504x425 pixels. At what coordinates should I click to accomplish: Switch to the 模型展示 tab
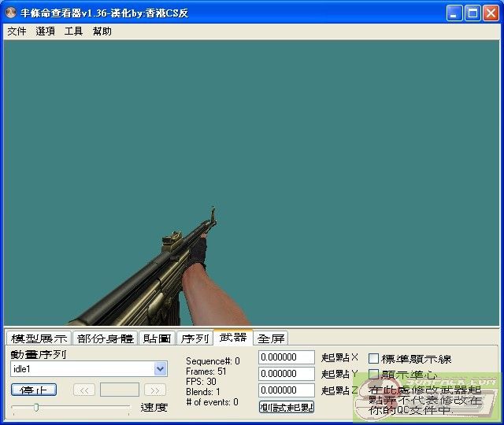[x=39, y=338]
